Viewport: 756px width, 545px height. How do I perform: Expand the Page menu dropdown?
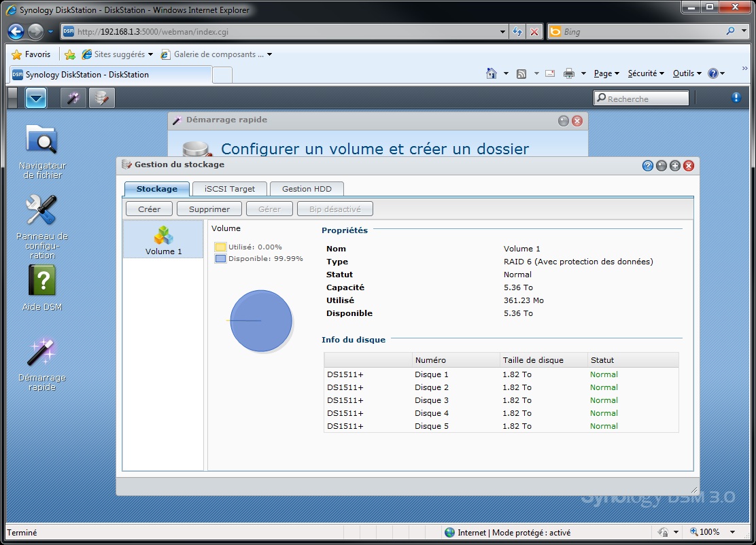[x=606, y=73]
